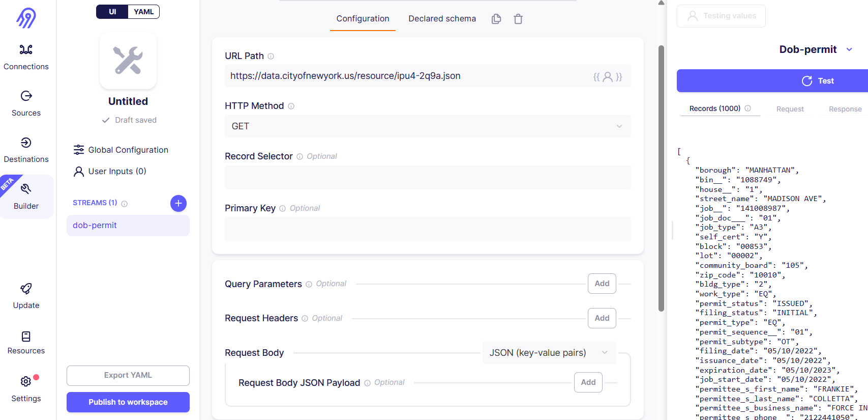This screenshot has height=420, width=868.
Task: Add a Request Header
Action: click(602, 318)
